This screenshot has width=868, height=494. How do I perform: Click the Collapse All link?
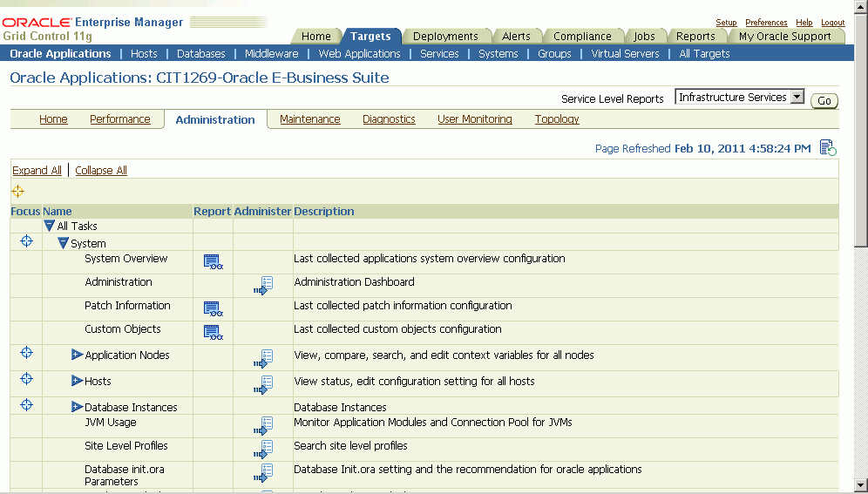pyautogui.click(x=101, y=171)
